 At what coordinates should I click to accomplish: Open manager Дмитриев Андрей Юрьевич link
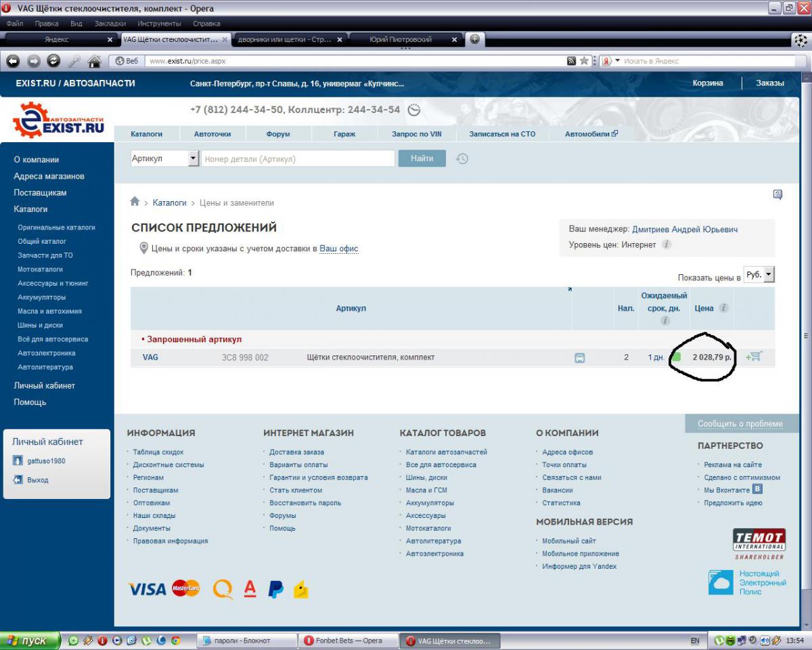tap(685, 230)
